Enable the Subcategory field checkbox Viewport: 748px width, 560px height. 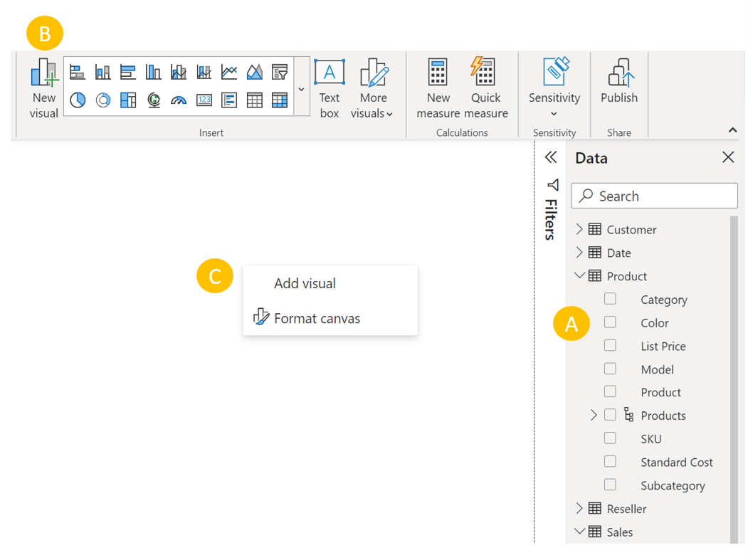click(x=610, y=485)
